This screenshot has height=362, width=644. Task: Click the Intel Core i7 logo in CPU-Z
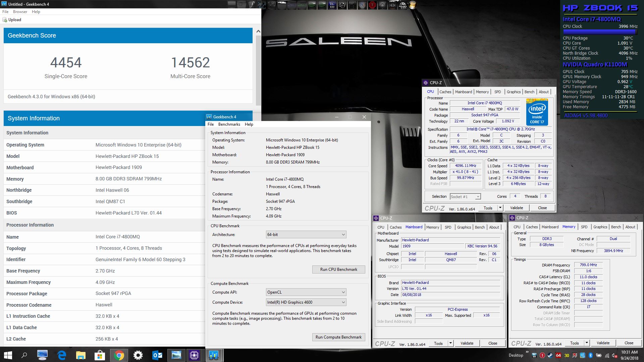click(x=537, y=112)
